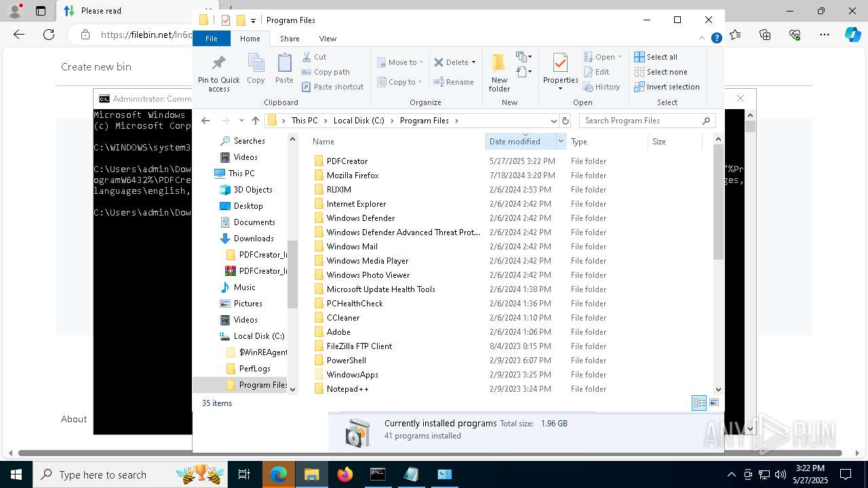Open the address bar history dropdown

tap(553, 121)
